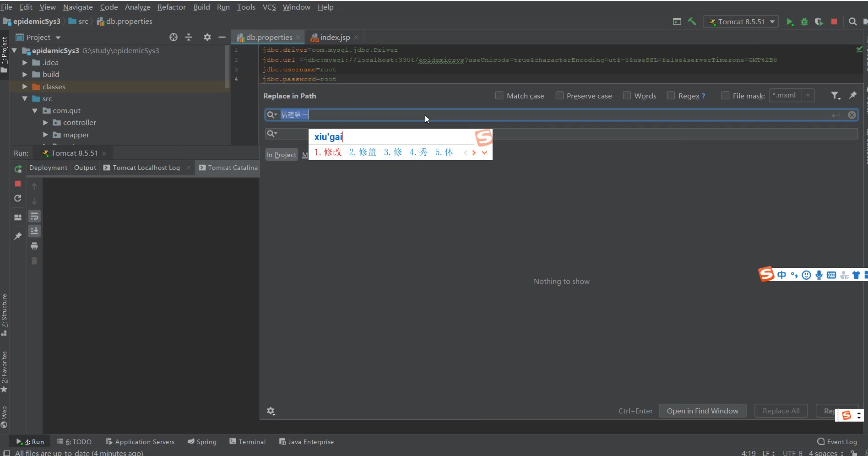The width and height of the screenshot is (868, 456).
Task: Enable the File mask checkbox
Action: click(725, 95)
